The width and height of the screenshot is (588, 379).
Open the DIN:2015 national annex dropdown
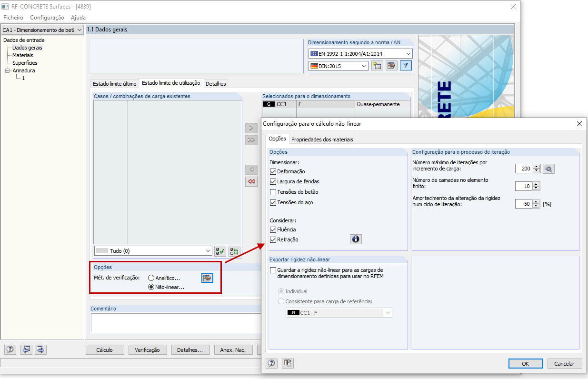(x=364, y=66)
